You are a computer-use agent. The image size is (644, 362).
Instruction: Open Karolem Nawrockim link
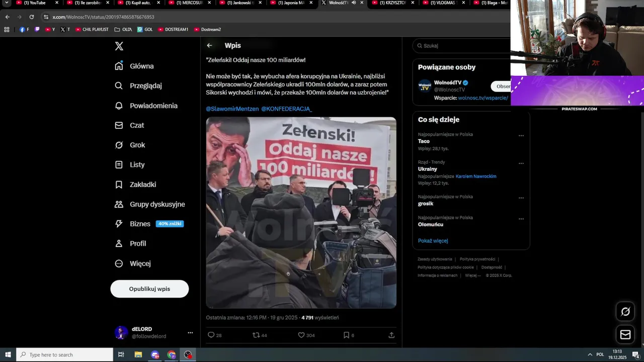coord(476,176)
